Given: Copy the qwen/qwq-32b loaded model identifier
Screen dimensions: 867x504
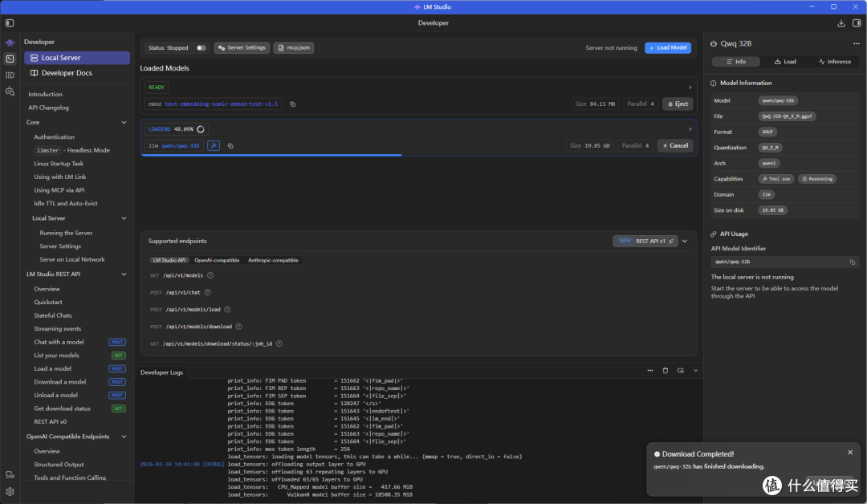Looking at the screenshot, I should click(x=230, y=146).
